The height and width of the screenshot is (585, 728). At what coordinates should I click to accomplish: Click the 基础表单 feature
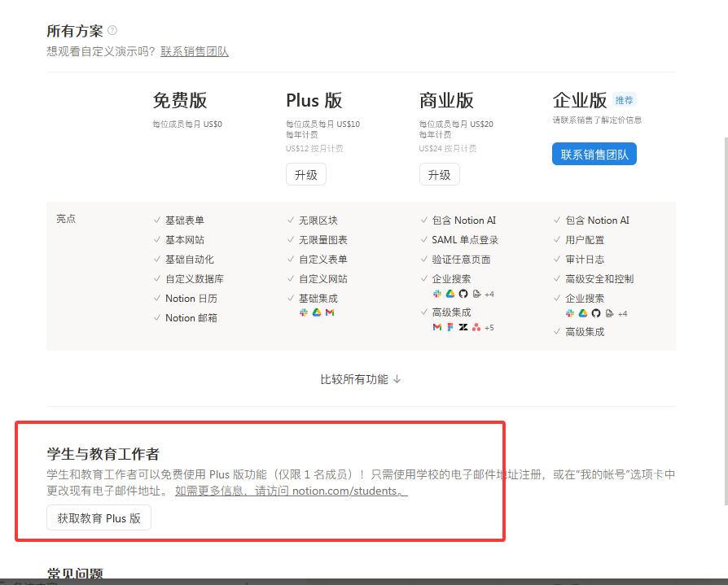point(185,220)
